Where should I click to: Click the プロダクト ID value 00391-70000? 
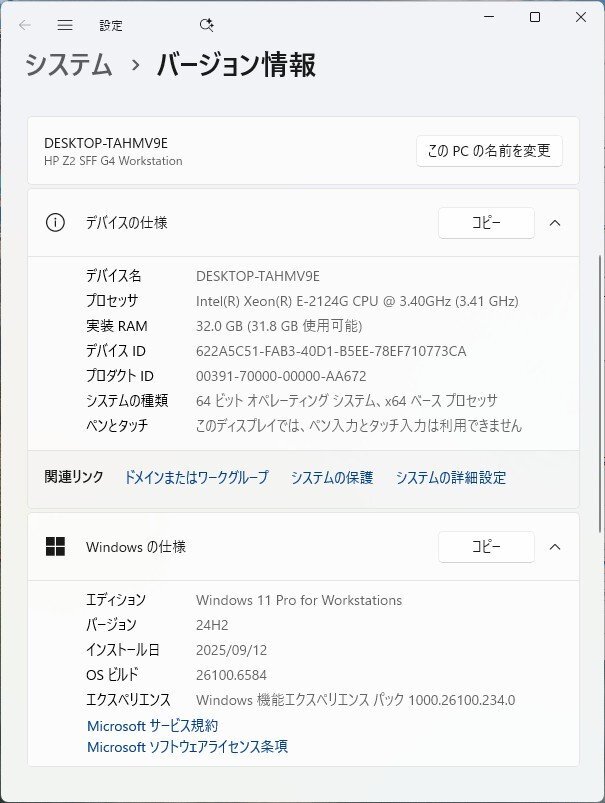point(281,376)
